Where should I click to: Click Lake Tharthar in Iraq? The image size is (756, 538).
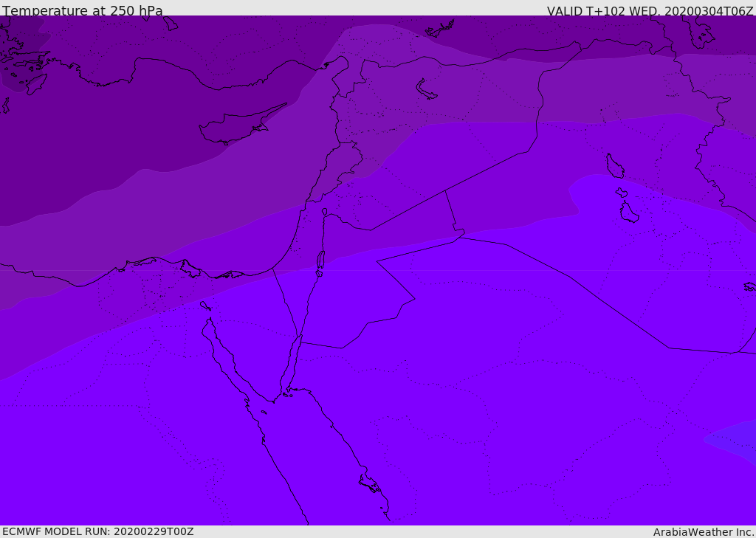tap(614, 166)
